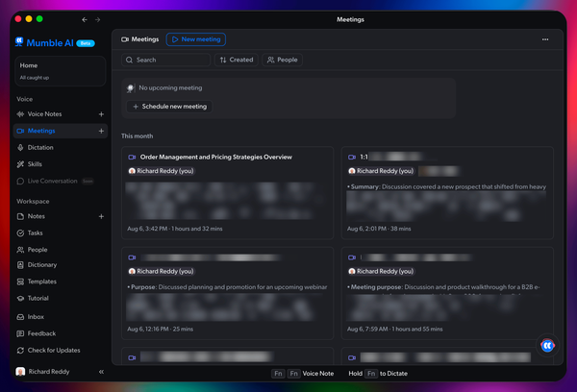Image resolution: width=577 pixels, height=392 pixels.
Task: Open the Dictionary page
Action: pos(42,265)
